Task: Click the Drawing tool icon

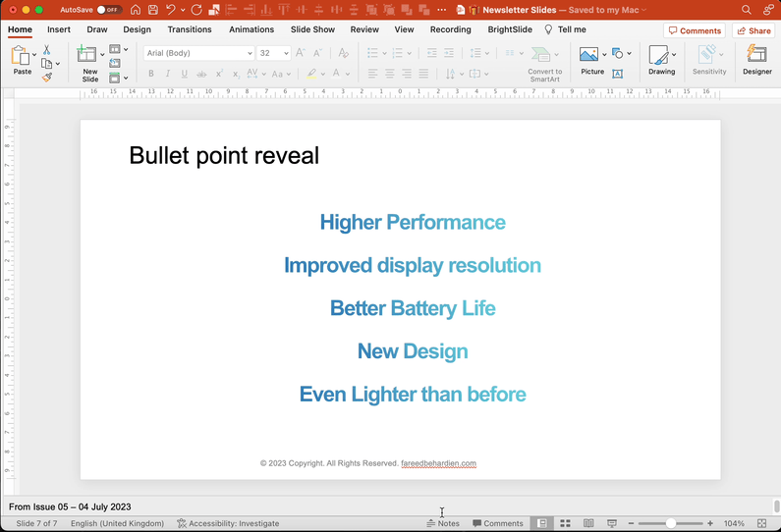Action: (x=659, y=56)
